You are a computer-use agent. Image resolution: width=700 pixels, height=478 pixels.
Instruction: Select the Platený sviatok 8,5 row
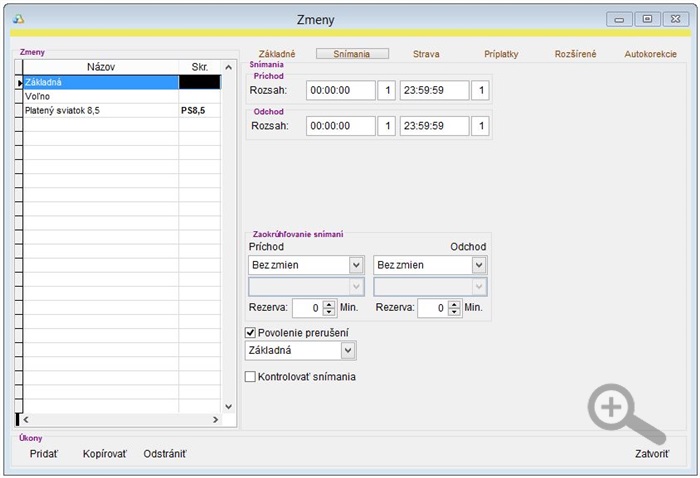[121, 110]
